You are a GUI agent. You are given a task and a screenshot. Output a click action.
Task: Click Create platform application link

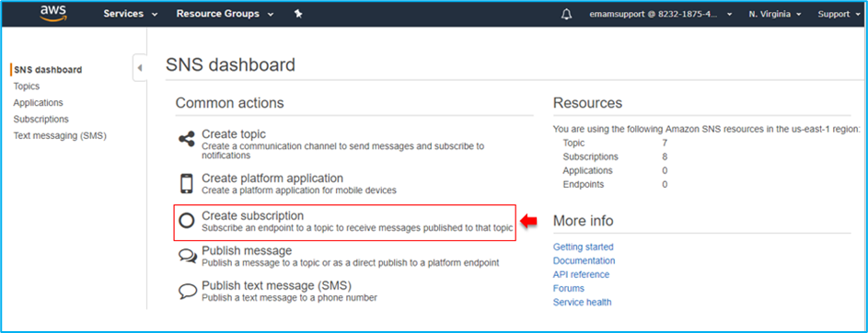click(x=272, y=178)
